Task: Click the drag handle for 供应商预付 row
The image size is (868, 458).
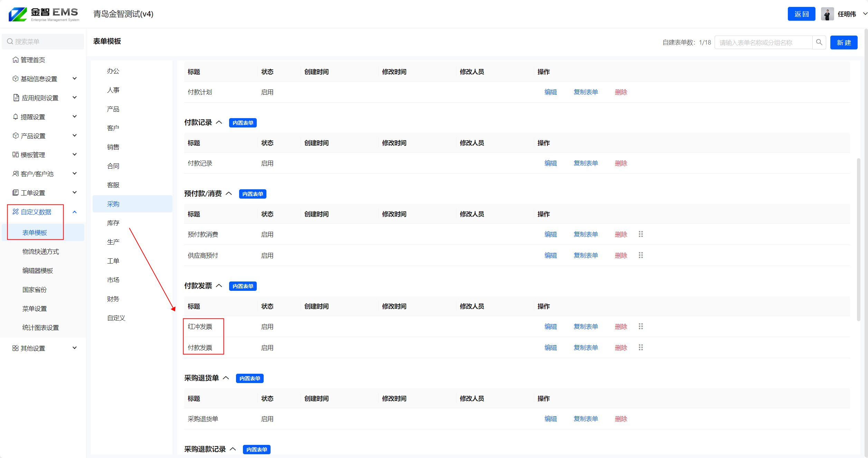Action: [641, 255]
